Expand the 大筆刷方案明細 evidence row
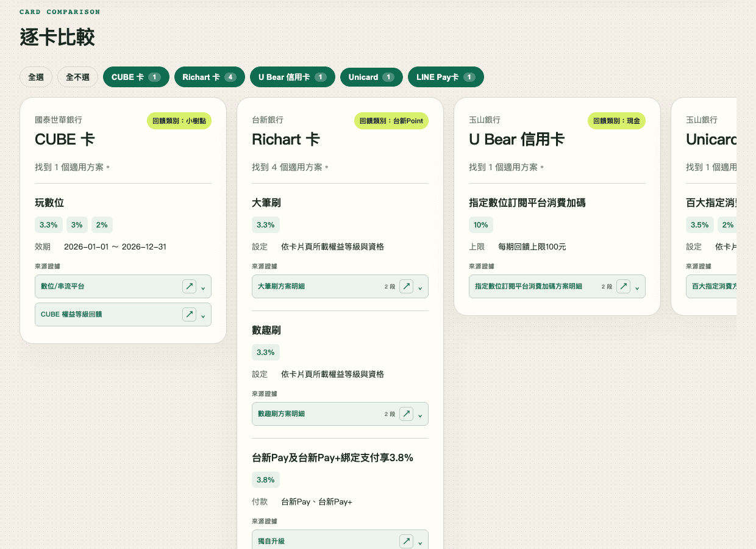This screenshot has width=756, height=549. click(x=420, y=287)
